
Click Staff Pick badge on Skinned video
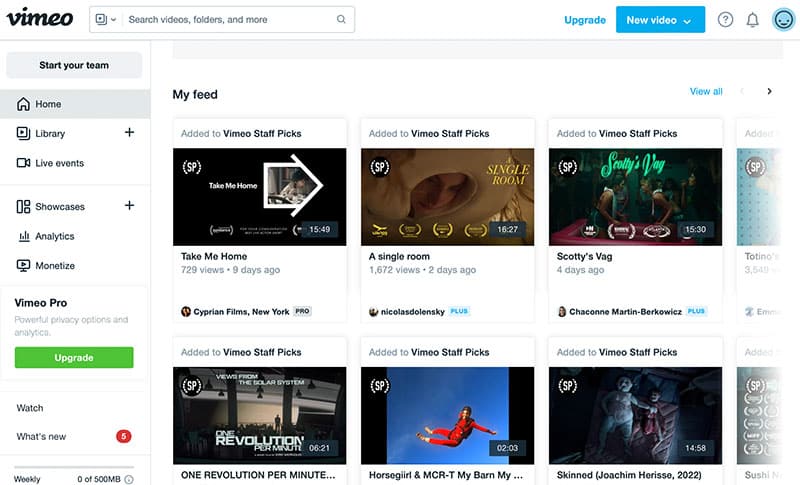(567, 386)
